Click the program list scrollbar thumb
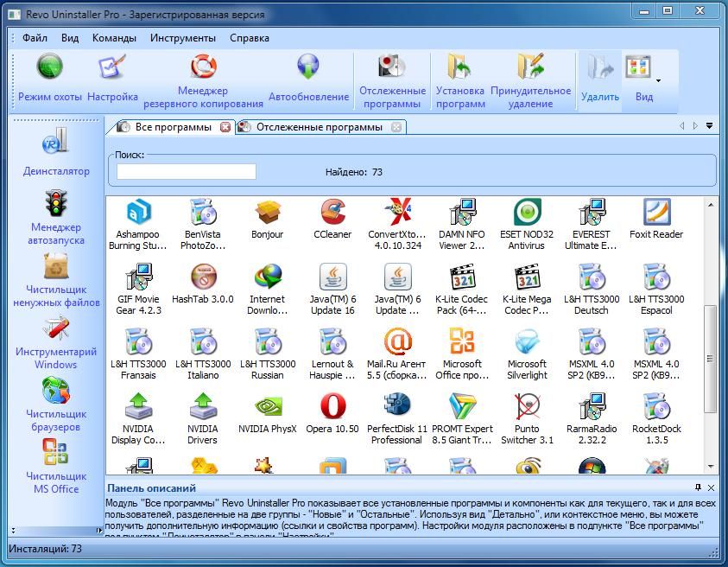Viewport: 728px width, 567px height. pyautogui.click(x=711, y=359)
